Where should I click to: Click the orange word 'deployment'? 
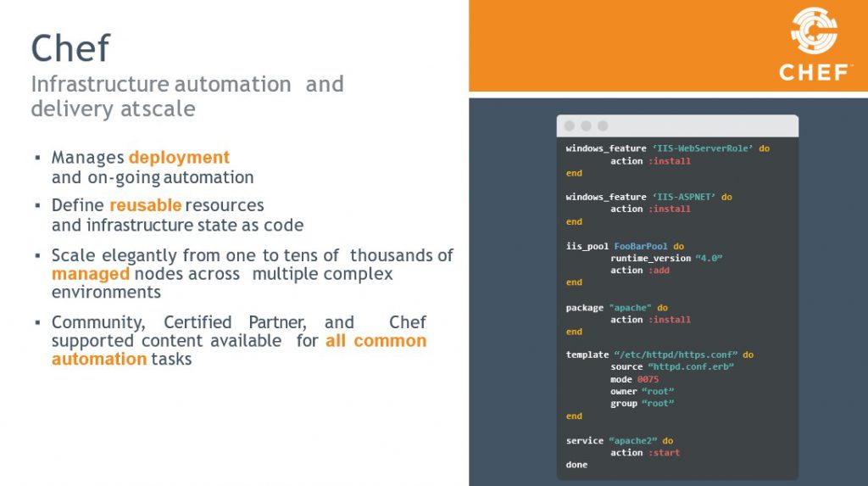point(179,158)
